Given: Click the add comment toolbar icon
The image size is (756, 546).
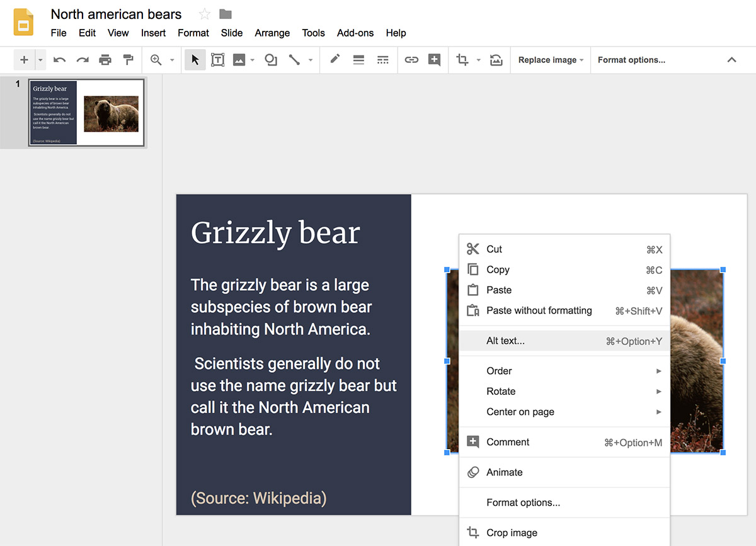Looking at the screenshot, I should [x=434, y=60].
